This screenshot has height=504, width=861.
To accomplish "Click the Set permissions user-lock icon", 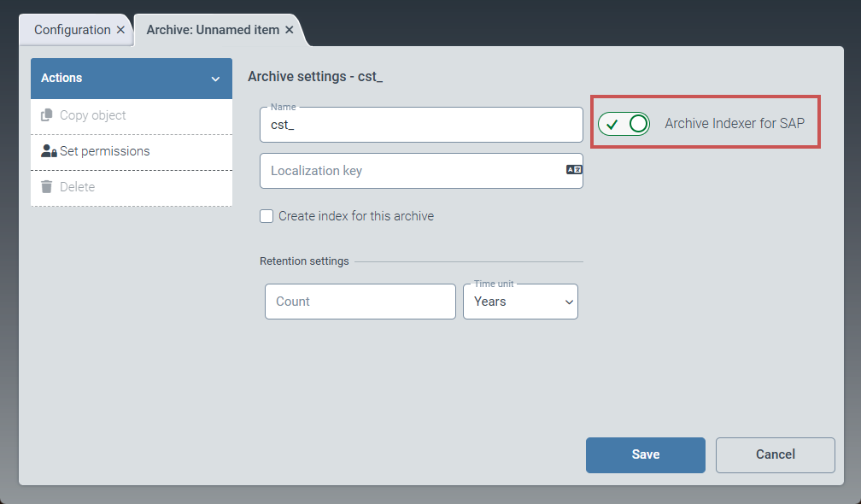I will click(49, 151).
